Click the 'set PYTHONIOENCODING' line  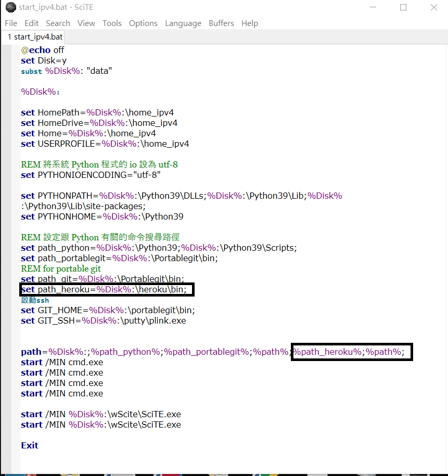[91, 175]
